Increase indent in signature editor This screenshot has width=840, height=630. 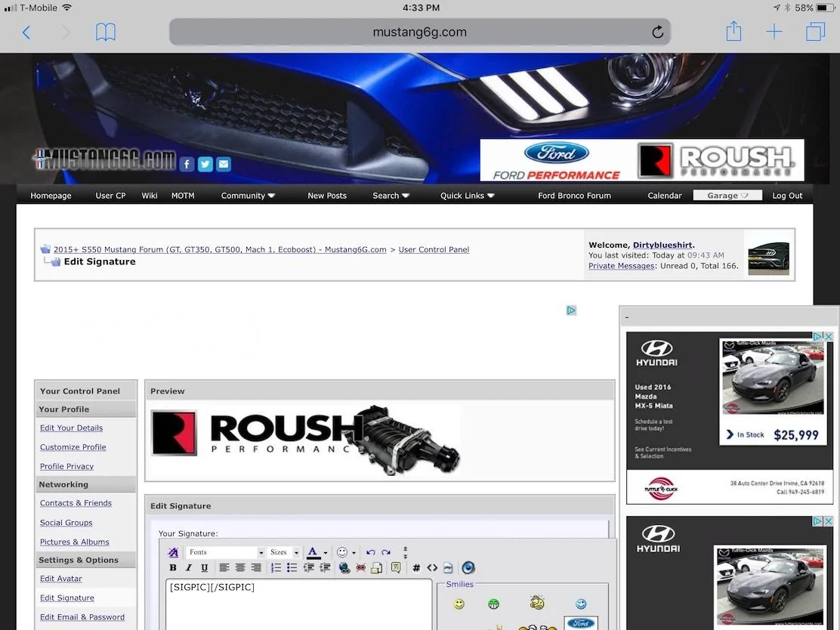[325, 568]
